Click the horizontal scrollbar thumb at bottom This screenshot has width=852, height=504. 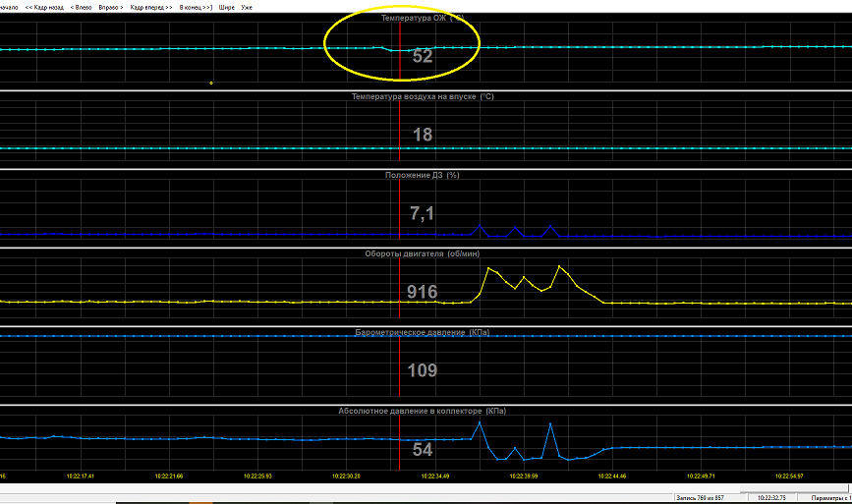tap(795, 488)
